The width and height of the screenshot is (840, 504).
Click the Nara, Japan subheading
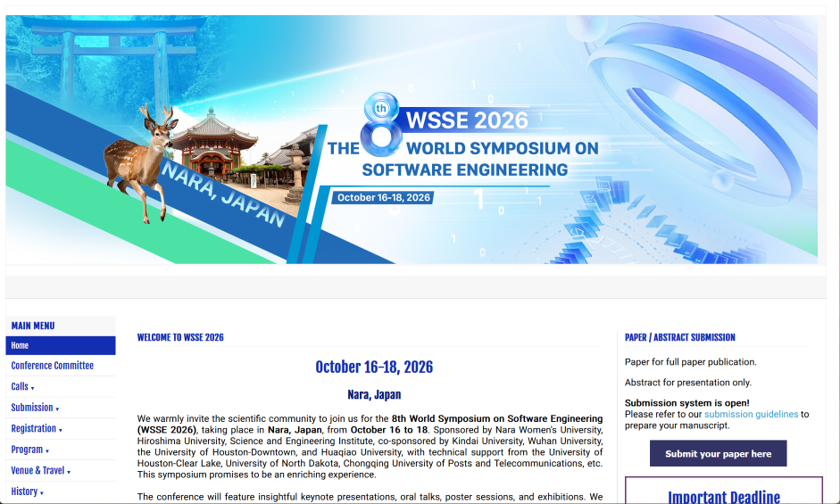[374, 395]
